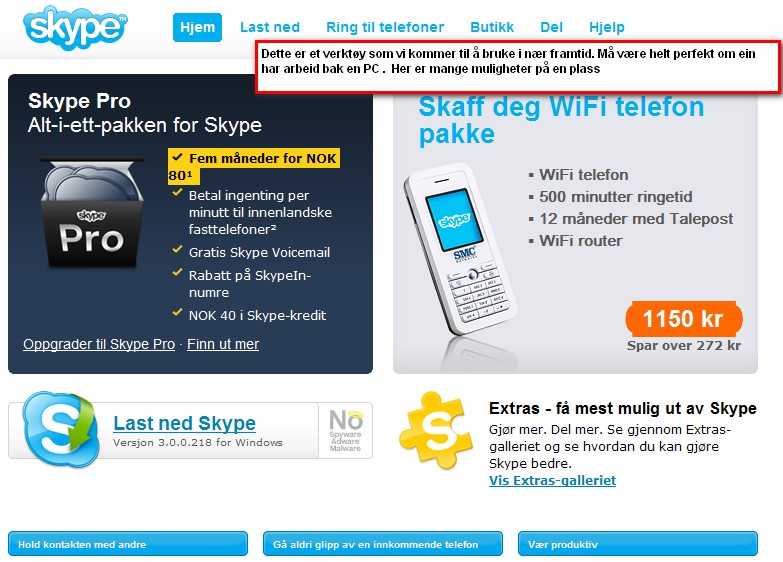Open the Hjem navigation tab

197,27
